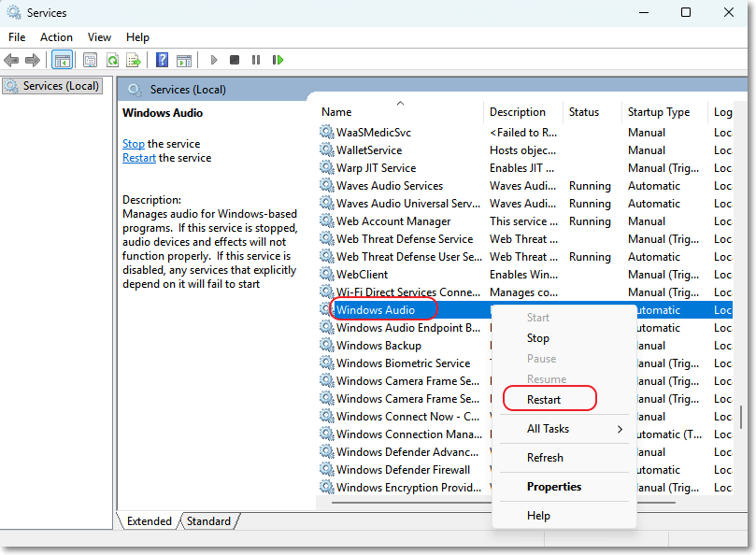Select the Web Threat Defense Service row
The height and width of the screenshot is (555, 756).
pyautogui.click(x=525, y=238)
